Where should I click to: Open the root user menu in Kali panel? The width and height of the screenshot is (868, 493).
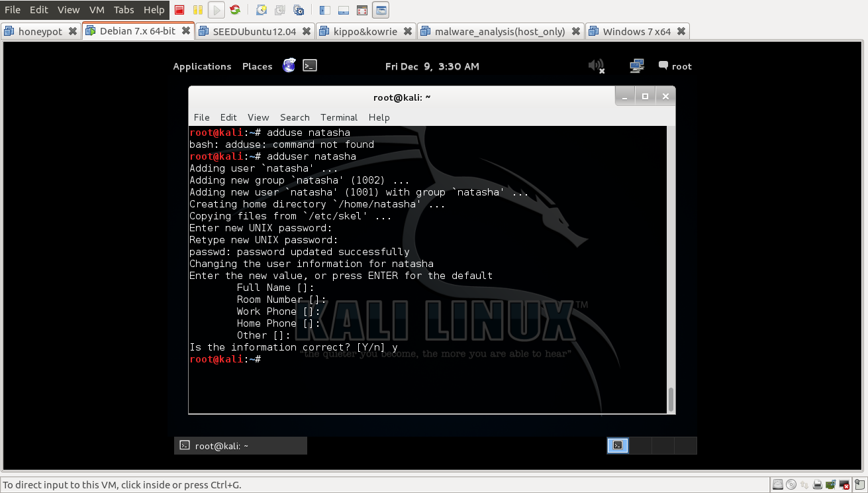[675, 66]
